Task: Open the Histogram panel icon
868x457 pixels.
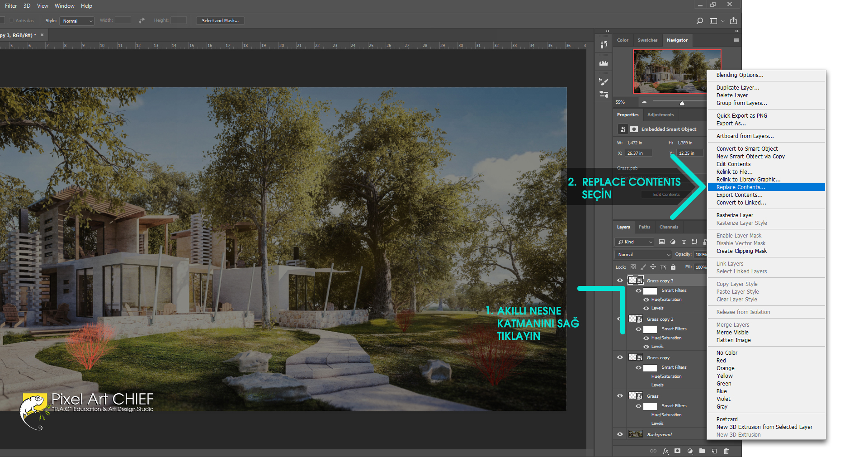Action: click(604, 63)
